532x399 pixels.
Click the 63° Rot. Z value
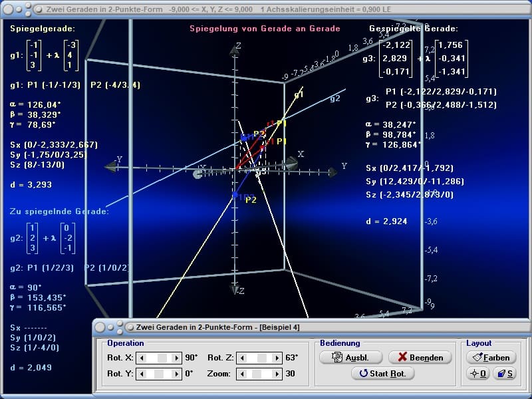click(291, 358)
